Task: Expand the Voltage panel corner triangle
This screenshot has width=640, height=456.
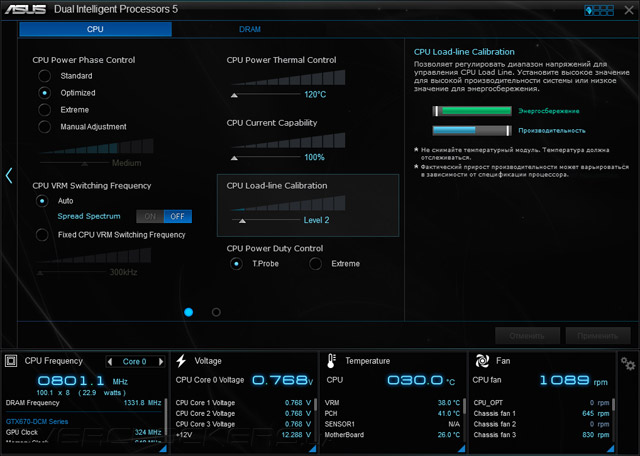Action: pyautogui.click(x=313, y=448)
